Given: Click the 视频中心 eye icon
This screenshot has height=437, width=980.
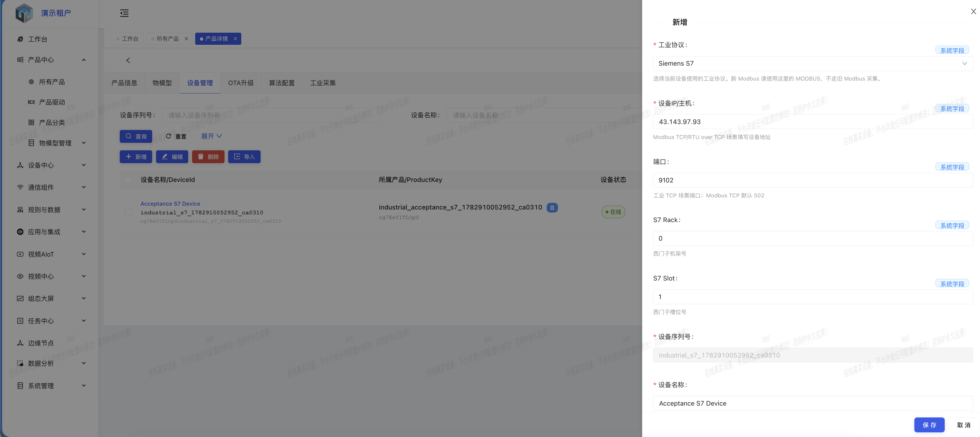Looking at the screenshot, I should pyautogui.click(x=20, y=276).
